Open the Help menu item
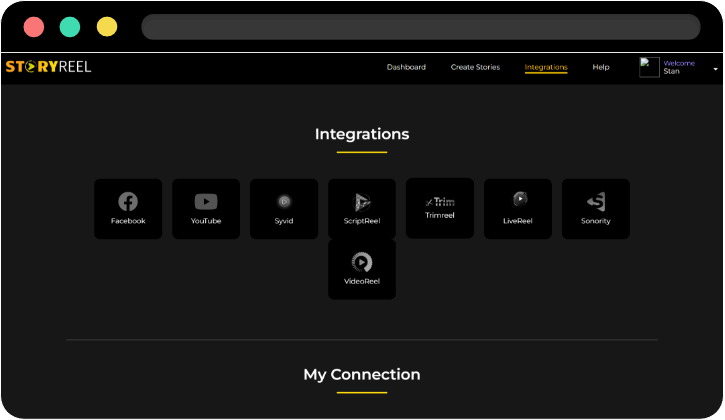This screenshot has height=420, width=725. click(x=601, y=67)
